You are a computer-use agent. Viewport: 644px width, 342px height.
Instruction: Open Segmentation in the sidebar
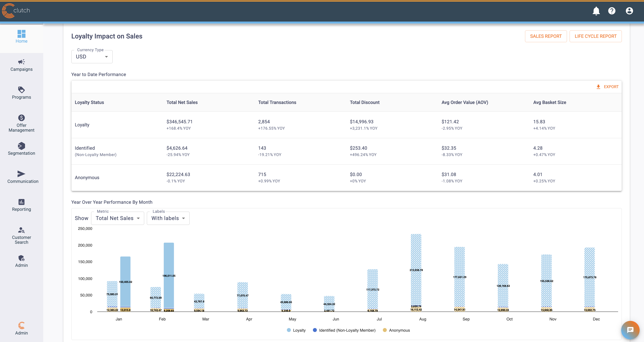click(22, 149)
